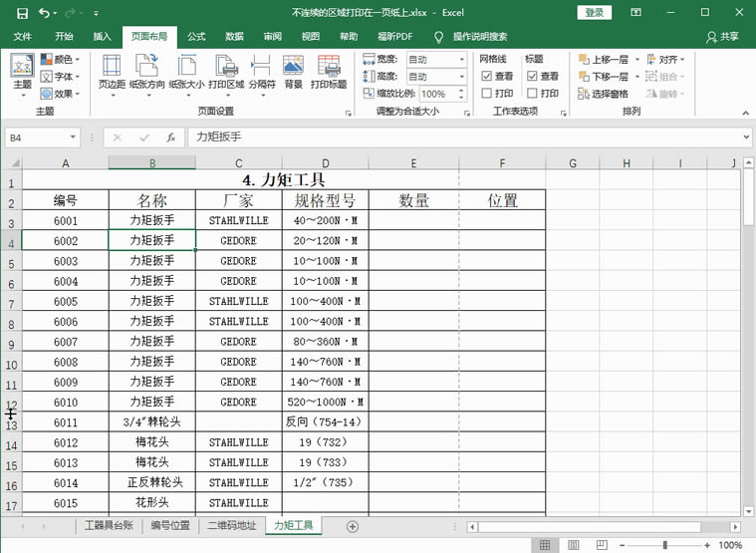
Task: Switch to Page Layout view icon
Action: [574, 545]
